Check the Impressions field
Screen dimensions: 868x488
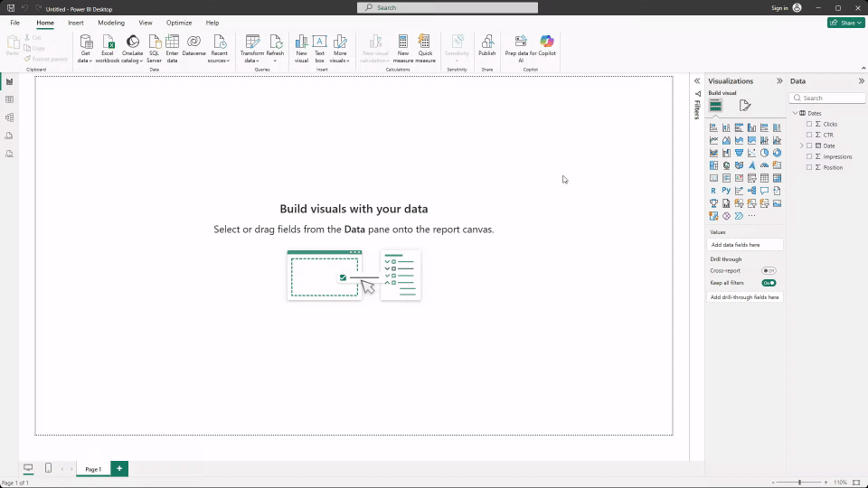click(809, 156)
